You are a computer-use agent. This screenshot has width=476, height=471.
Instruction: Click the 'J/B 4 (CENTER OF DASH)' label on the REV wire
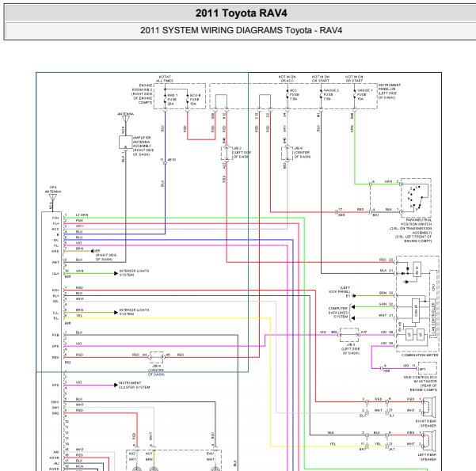click(156, 370)
